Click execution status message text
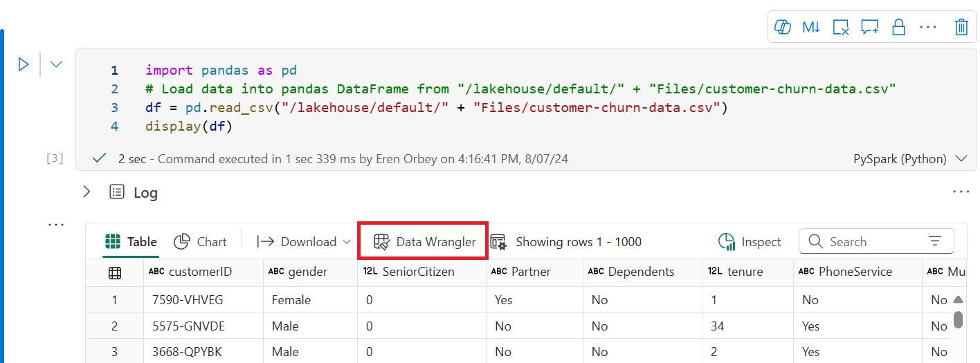This screenshot has width=980, height=363. coord(343,159)
